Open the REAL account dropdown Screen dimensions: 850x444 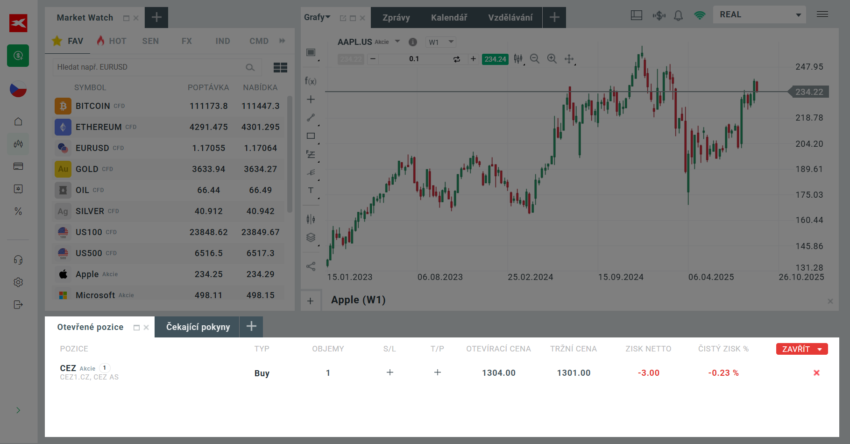(759, 15)
